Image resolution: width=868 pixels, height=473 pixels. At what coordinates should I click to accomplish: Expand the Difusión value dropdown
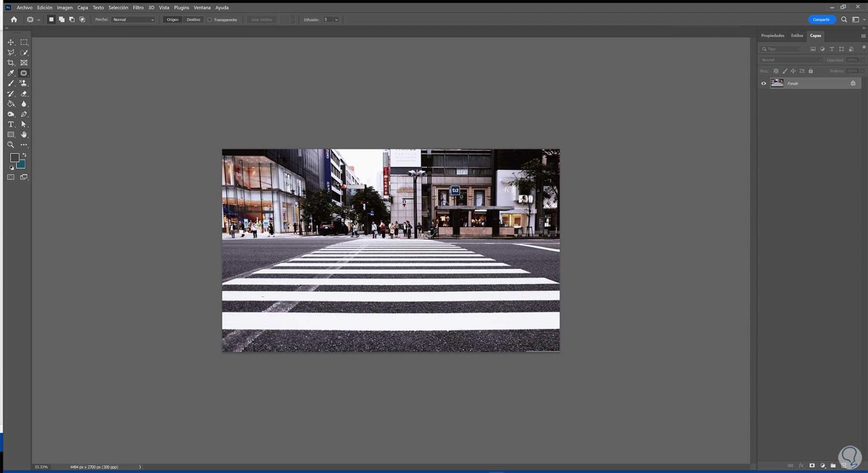point(336,20)
